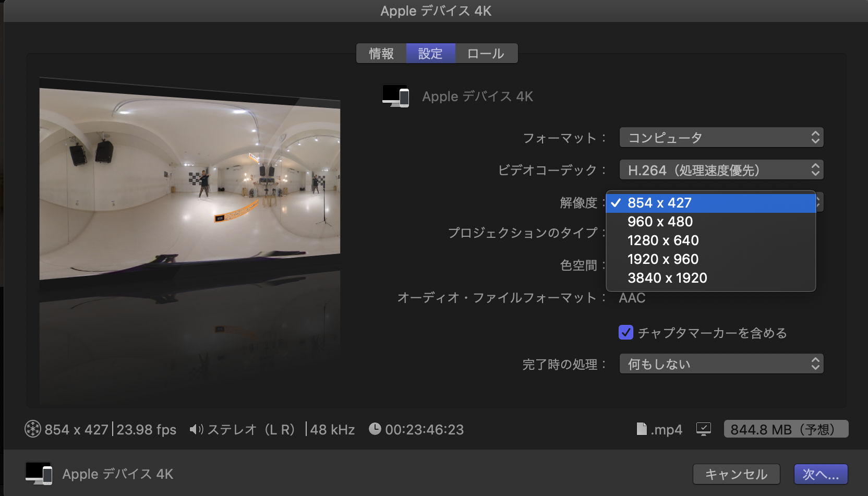
Task: Click the Apple デバイス 4K heading beside device icon
Action: [x=478, y=96]
